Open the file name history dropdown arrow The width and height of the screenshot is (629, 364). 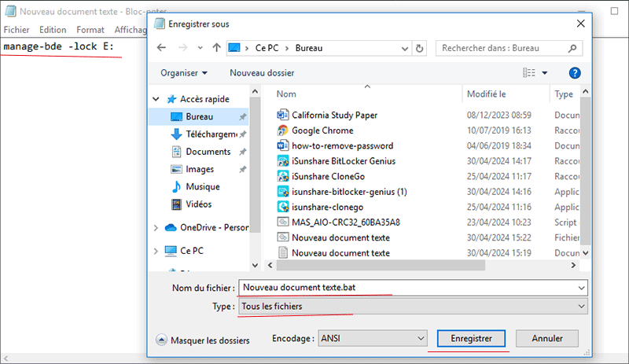581,288
